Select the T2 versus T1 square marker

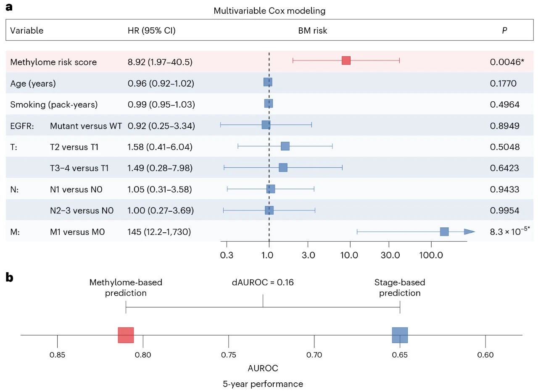pyautogui.click(x=285, y=146)
